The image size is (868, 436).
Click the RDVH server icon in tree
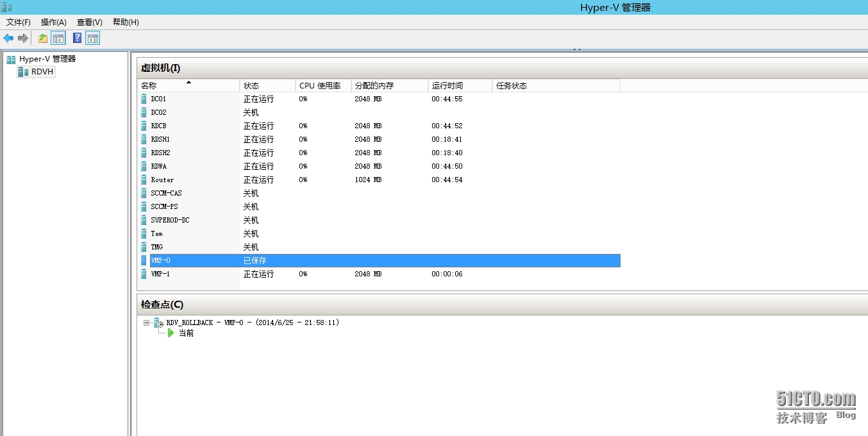(x=23, y=72)
